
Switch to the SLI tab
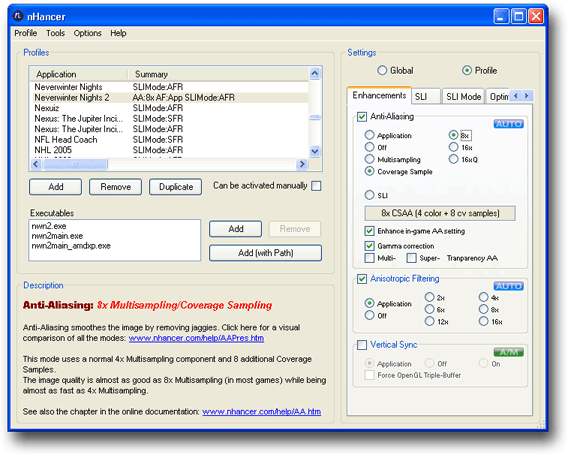pos(425,96)
